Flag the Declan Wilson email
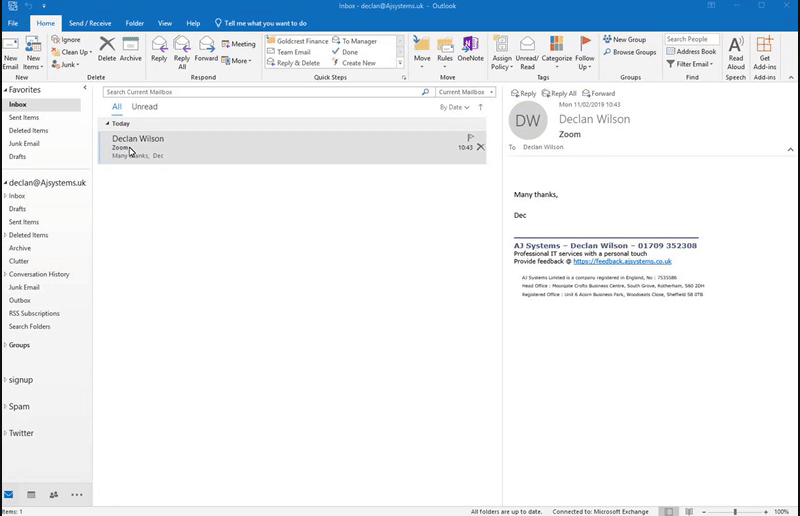 tap(471, 137)
